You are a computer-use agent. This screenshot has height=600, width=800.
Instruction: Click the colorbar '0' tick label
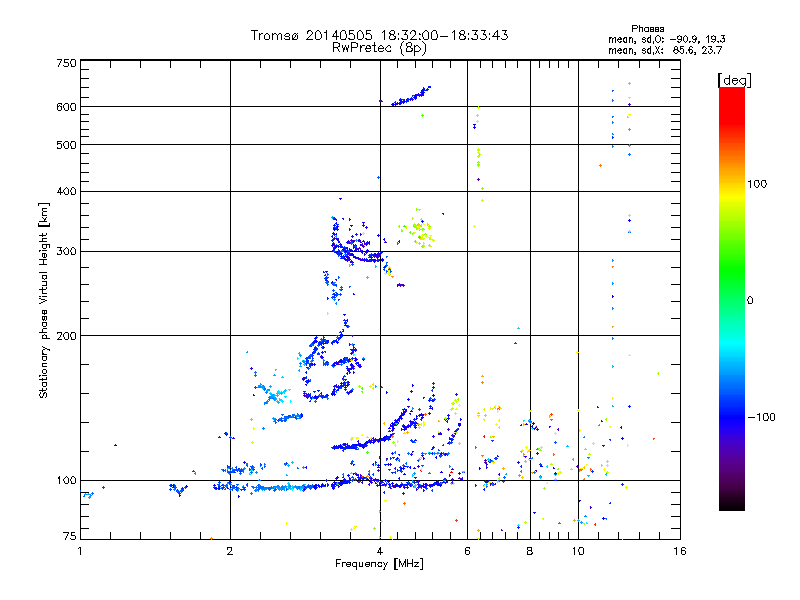749,300
